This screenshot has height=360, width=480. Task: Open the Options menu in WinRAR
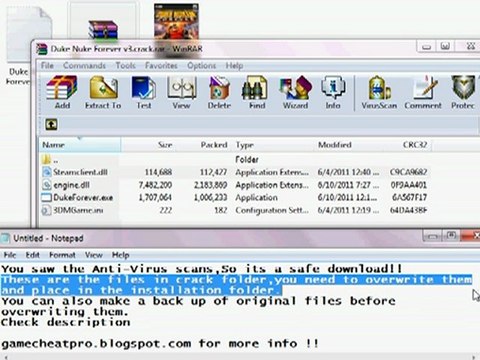[201, 65]
